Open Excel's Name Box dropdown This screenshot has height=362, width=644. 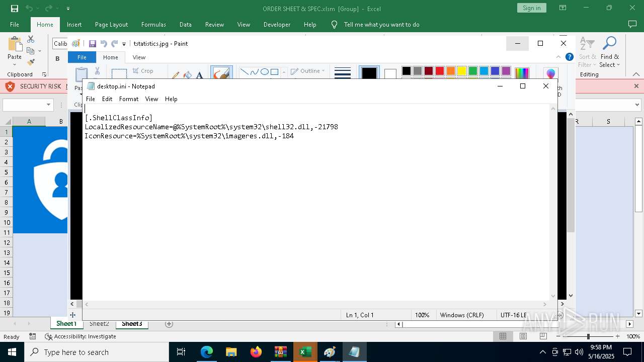49,105
